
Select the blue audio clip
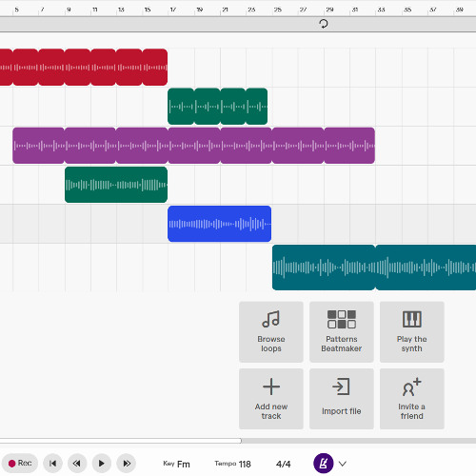pyautogui.click(x=219, y=224)
